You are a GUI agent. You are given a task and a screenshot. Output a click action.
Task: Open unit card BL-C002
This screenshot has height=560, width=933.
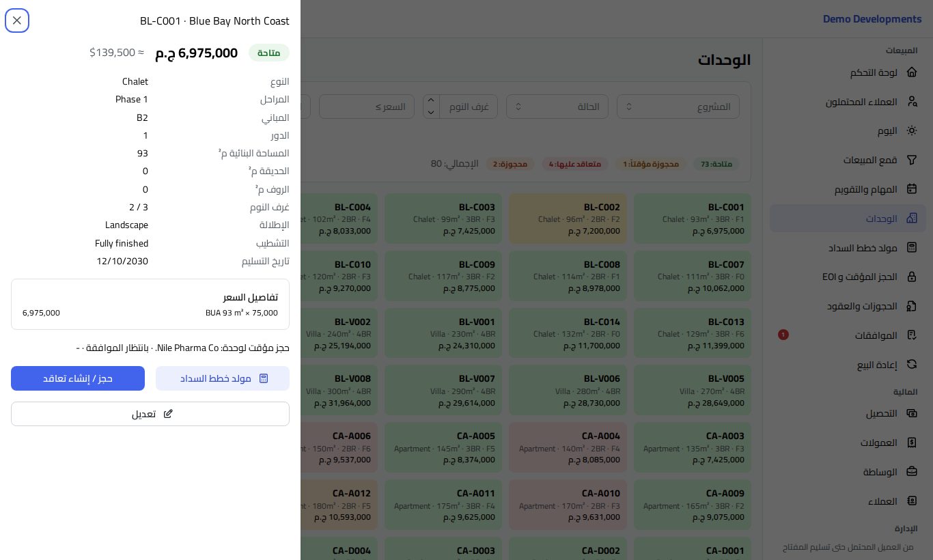point(568,219)
